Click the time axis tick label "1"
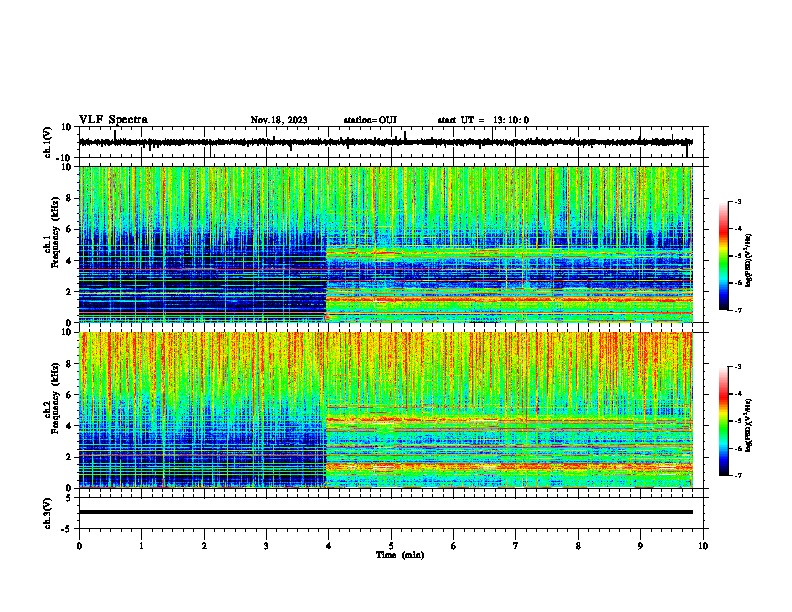Image resolution: width=792 pixels, height=612 pixels. tap(141, 546)
